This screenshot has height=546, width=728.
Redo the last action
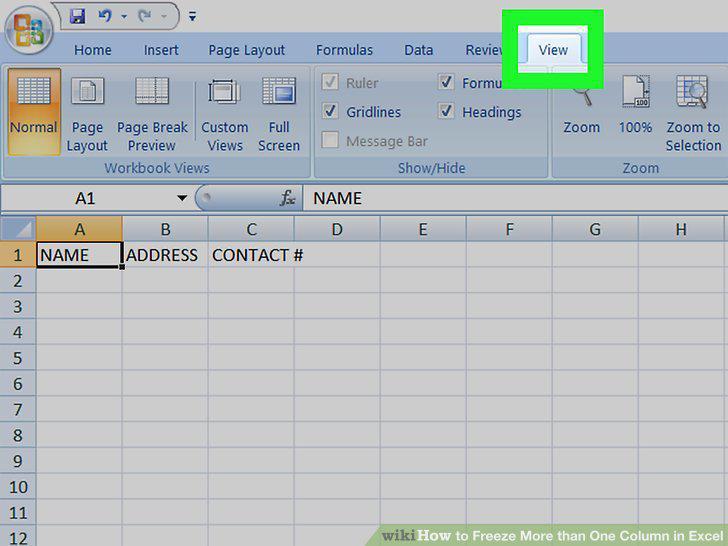[145, 16]
